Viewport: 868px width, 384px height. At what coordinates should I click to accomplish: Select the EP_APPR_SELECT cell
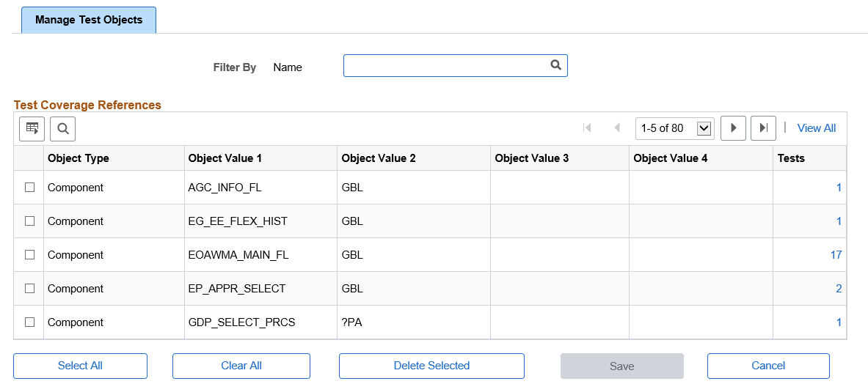point(260,289)
